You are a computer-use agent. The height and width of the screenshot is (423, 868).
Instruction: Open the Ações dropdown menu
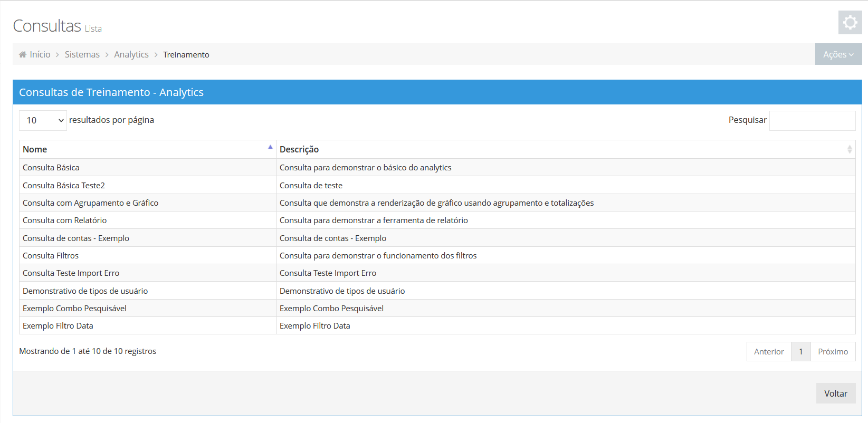point(838,54)
